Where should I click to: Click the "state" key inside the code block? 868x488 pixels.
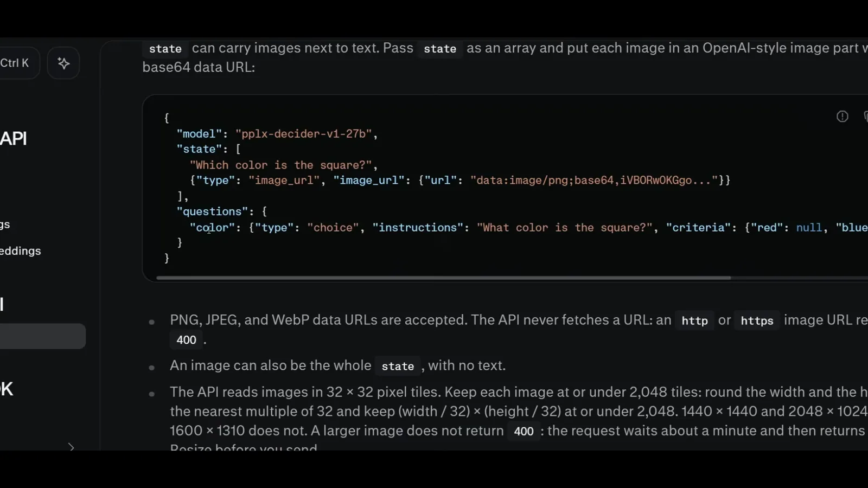tap(199, 149)
